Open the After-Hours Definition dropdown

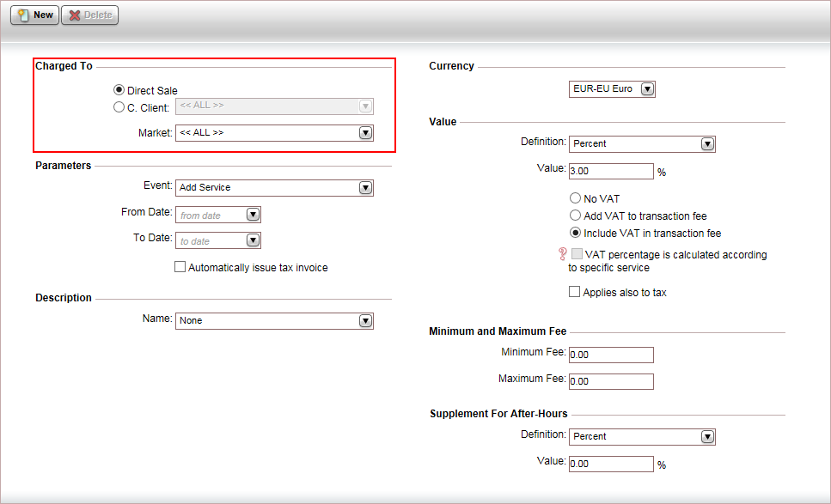(x=642, y=437)
